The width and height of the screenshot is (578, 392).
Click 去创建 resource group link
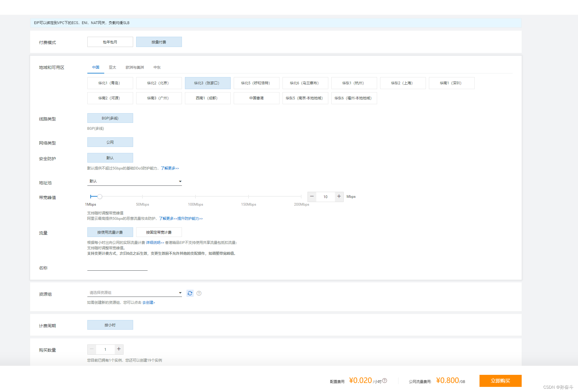coord(149,303)
